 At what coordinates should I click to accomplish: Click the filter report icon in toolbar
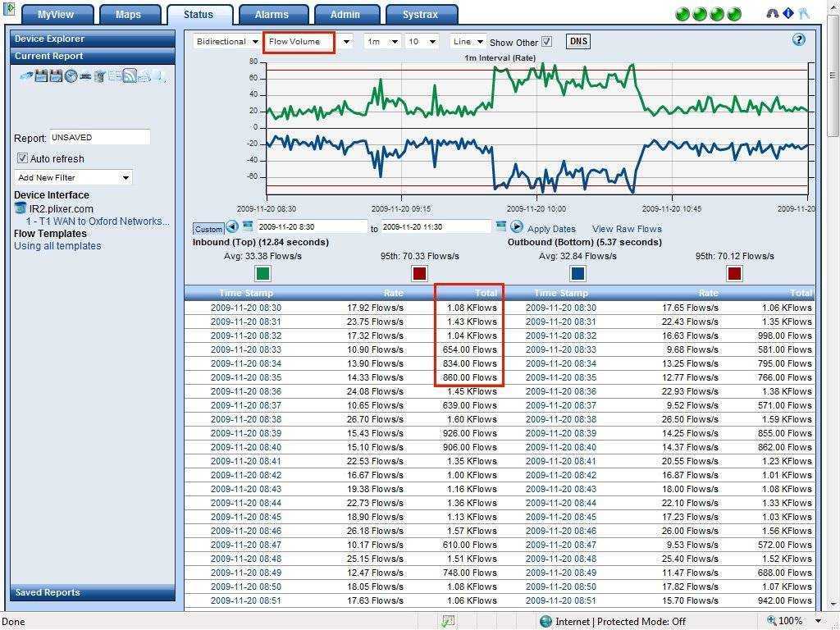click(x=99, y=76)
